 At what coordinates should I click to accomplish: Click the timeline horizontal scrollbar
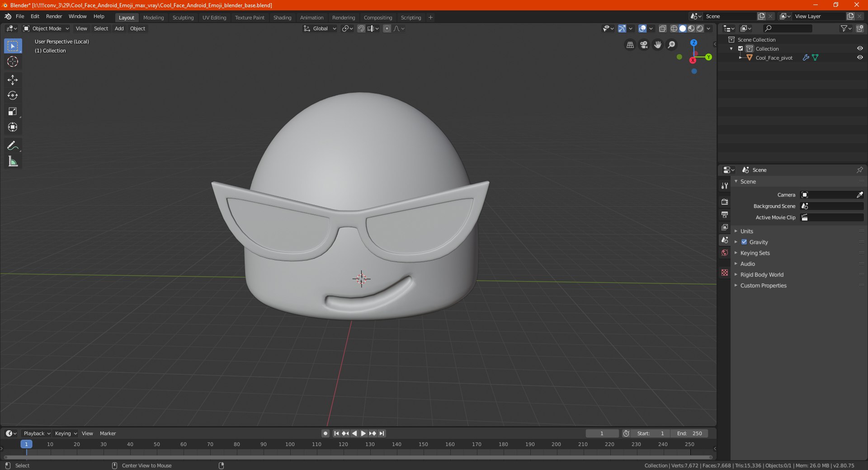pos(358,457)
